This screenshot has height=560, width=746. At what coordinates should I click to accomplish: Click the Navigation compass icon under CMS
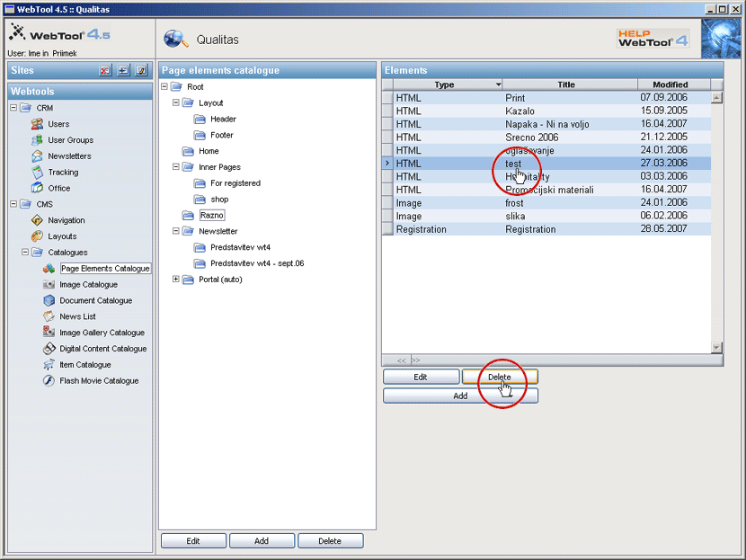(x=38, y=220)
